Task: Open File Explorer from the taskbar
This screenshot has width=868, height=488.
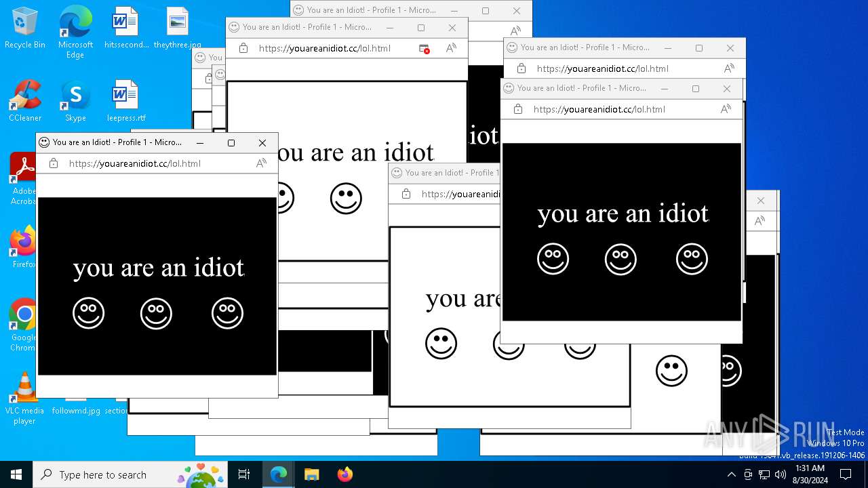Action: coord(311,474)
